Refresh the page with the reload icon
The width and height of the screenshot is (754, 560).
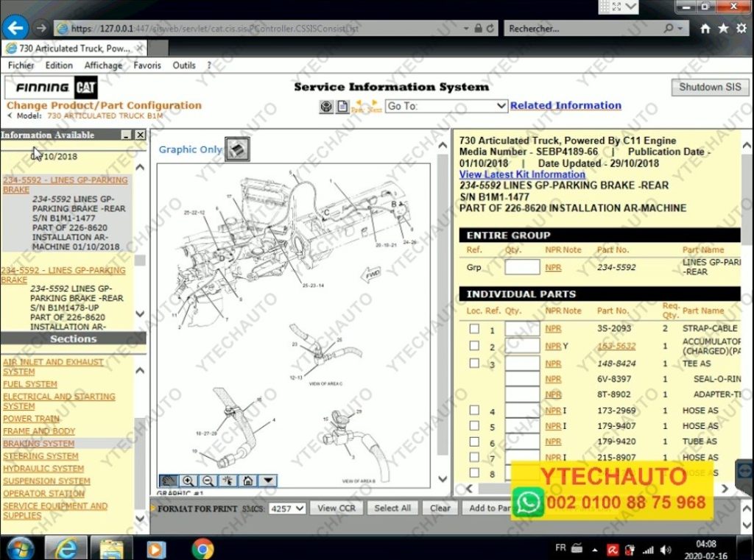(490, 29)
